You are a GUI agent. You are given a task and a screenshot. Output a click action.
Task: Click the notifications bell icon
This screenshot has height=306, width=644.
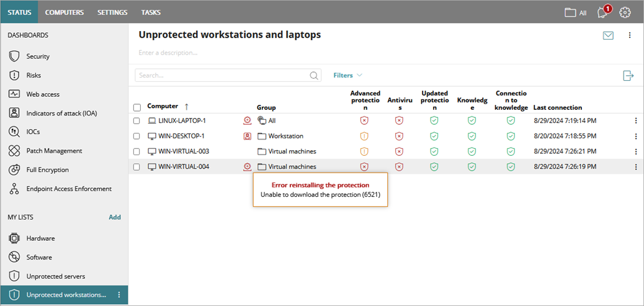601,12
